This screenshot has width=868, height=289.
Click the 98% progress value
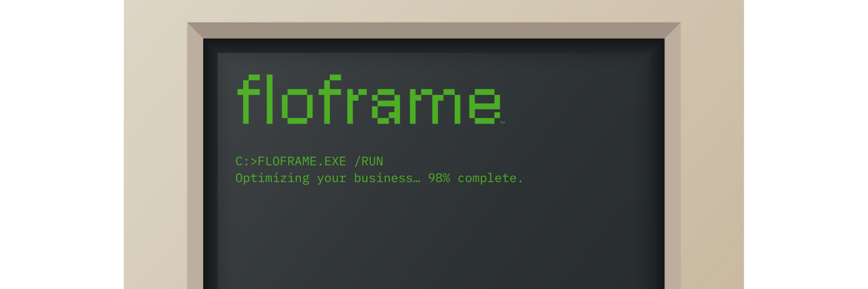point(439,178)
